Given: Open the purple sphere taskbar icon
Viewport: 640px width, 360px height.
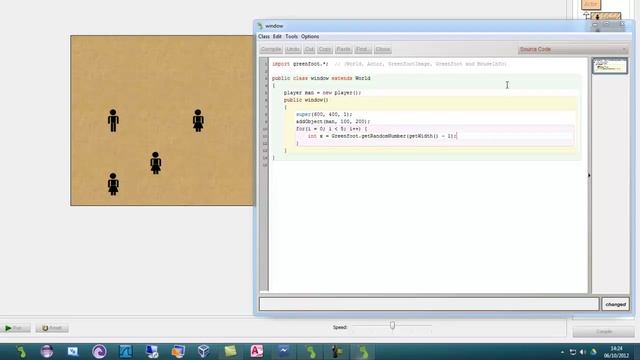Looking at the screenshot, I should [47, 351].
